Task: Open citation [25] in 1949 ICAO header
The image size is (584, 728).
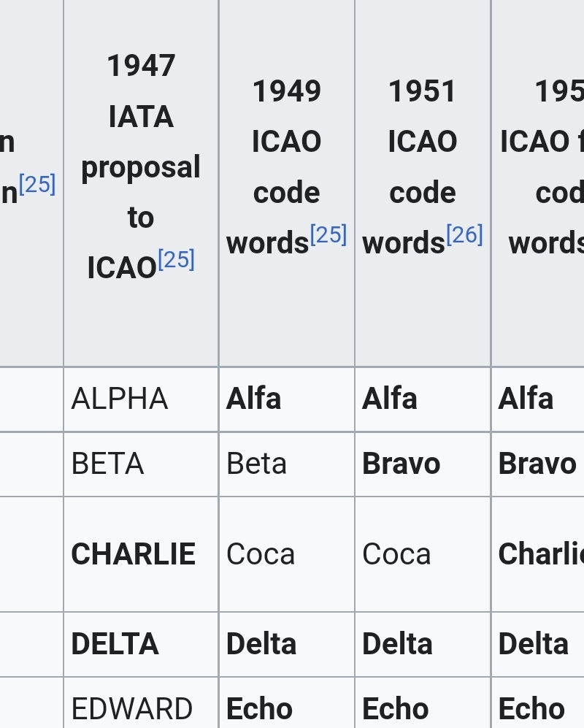Action: pos(328,234)
